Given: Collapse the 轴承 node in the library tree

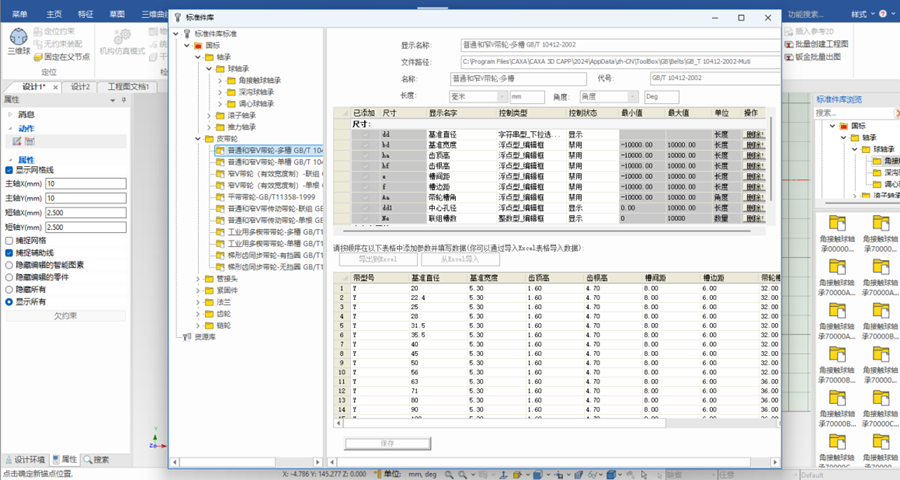Looking at the screenshot, I should tap(198, 57).
